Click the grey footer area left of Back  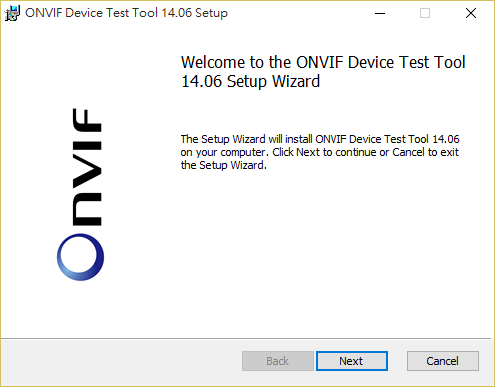pos(122,362)
